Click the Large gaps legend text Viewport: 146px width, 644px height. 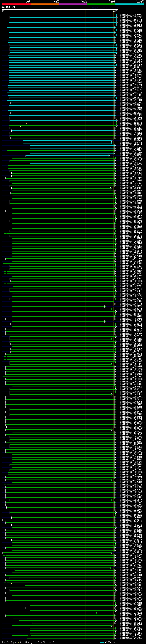pyautogui.click(x=28, y=642)
